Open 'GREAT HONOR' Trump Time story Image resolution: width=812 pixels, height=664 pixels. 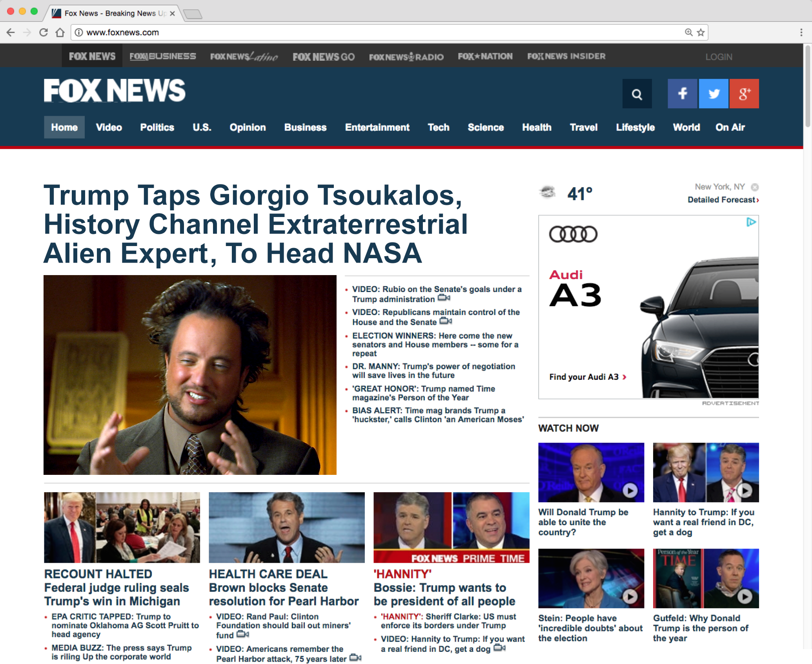point(424,393)
